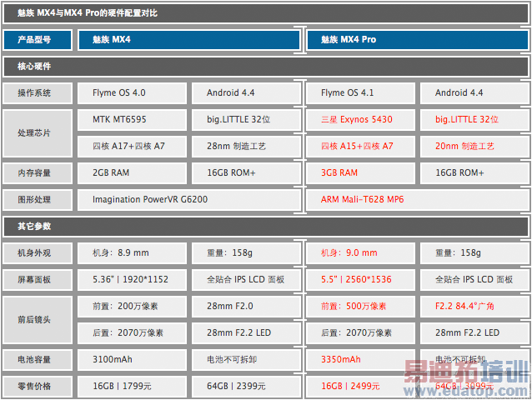Select the '机身: 8.9 mm' cell

coord(132,252)
